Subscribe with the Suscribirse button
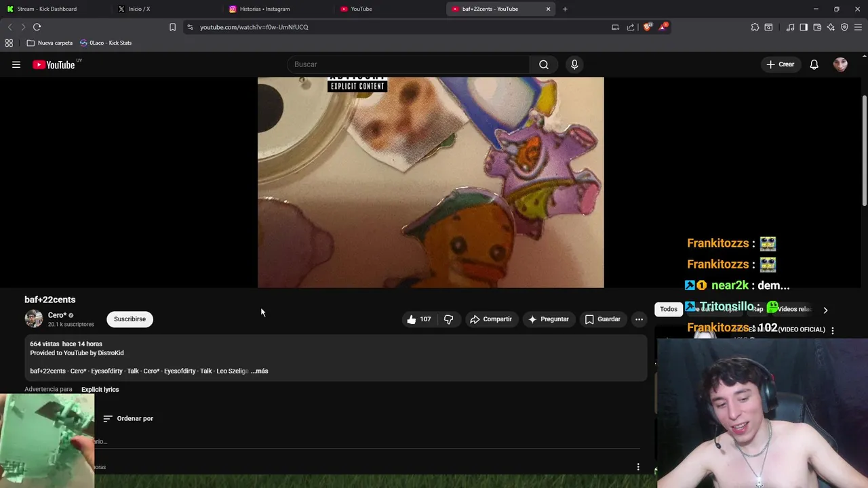 coord(130,319)
